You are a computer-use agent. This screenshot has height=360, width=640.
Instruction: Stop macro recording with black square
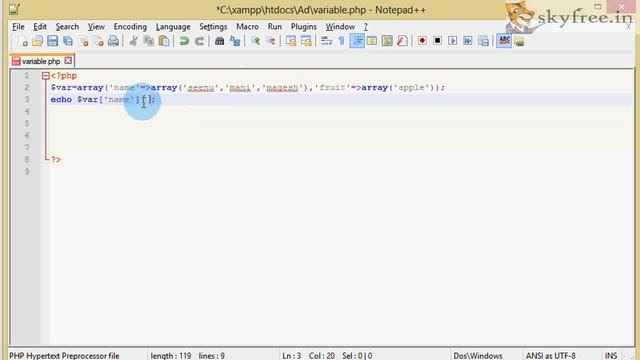437,41
